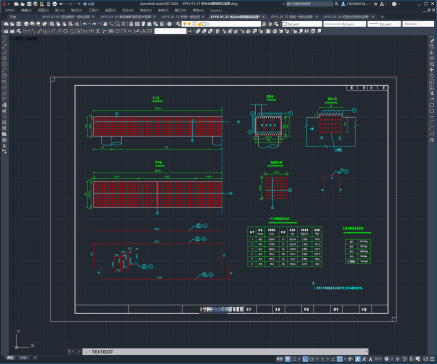Toggle object snap tracking in status bar
The height and width of the screenshot is (364, 437).
tap(334, 359)
